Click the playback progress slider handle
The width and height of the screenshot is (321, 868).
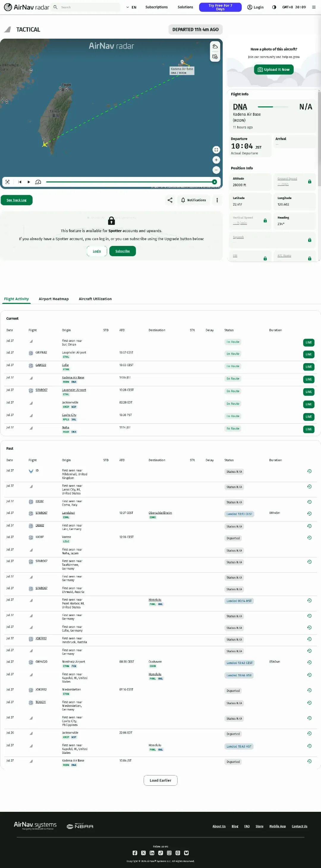[x=214, y=182]
